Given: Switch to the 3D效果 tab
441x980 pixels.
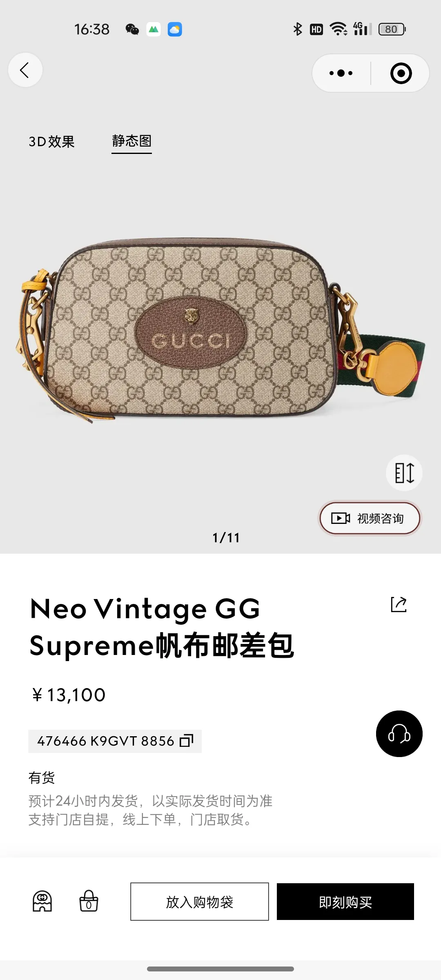Looking at the screenshot, I should click(52, 142).
